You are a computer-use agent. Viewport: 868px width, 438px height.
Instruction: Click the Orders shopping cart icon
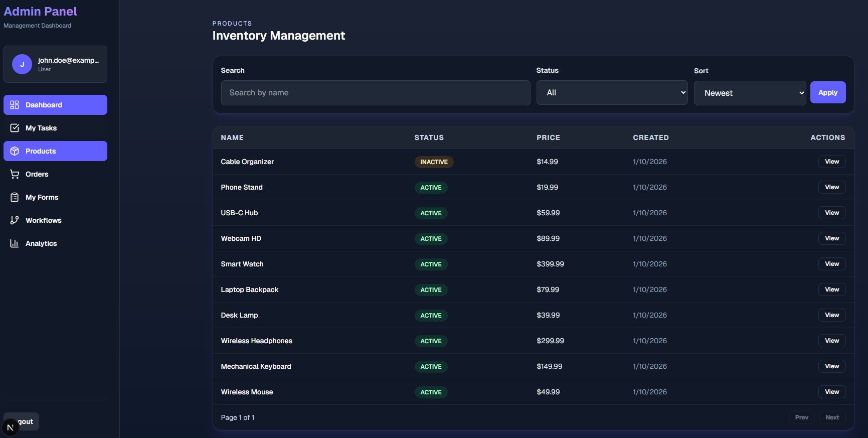pyautogui.click(x=15, y=174)
